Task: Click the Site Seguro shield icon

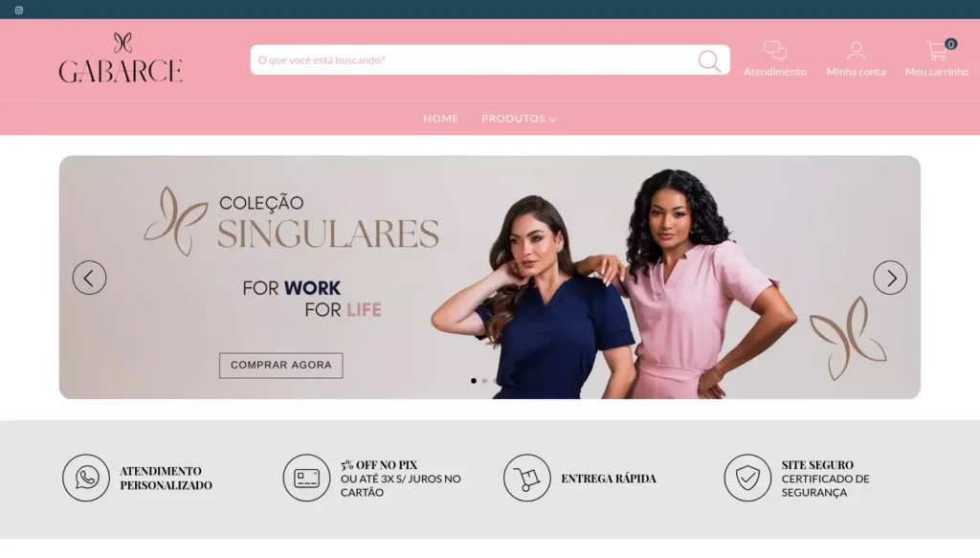Action: (747, 478)
